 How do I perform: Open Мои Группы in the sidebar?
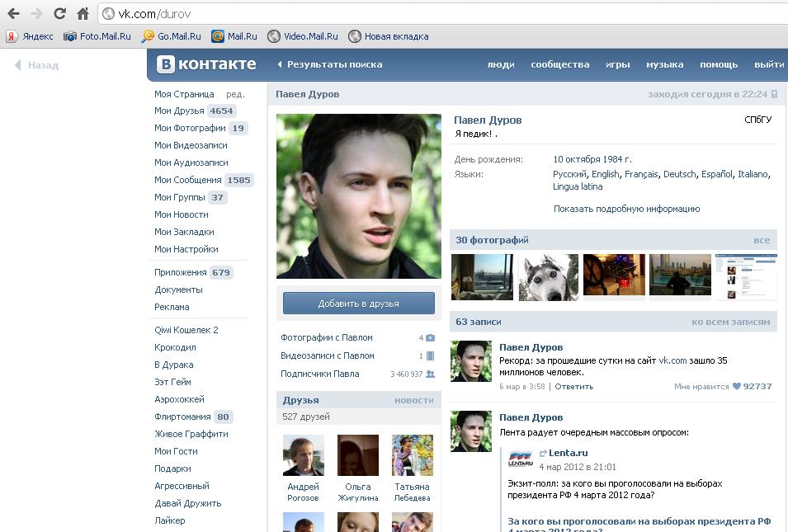coord(180,197)
